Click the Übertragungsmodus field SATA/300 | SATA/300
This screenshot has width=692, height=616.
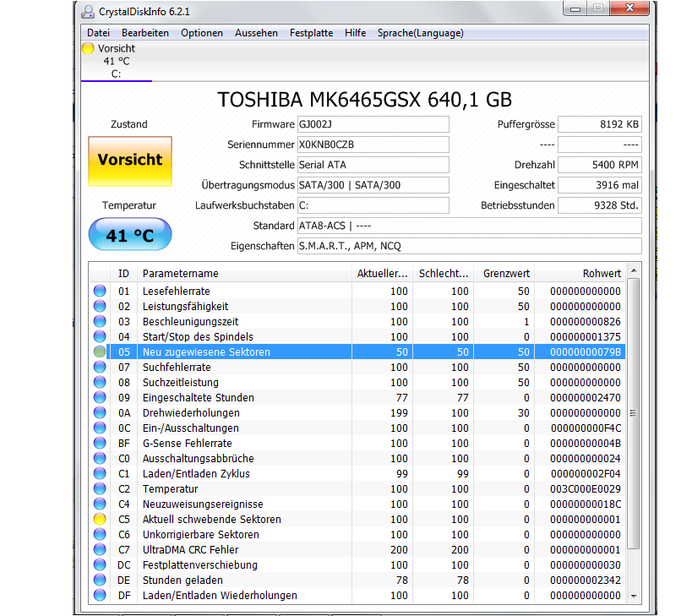[373, 185]
